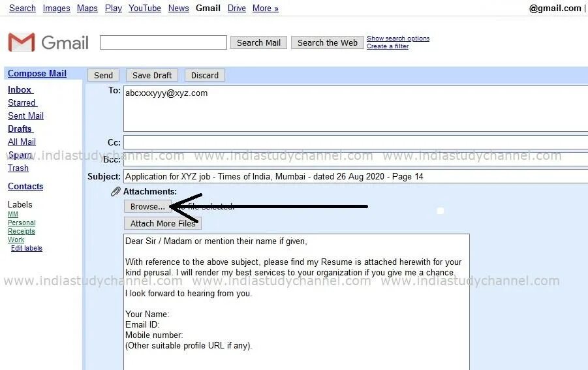Click the To recipients field
The width and height of the screenshot is (588, 370).
(x=356, y=109)
